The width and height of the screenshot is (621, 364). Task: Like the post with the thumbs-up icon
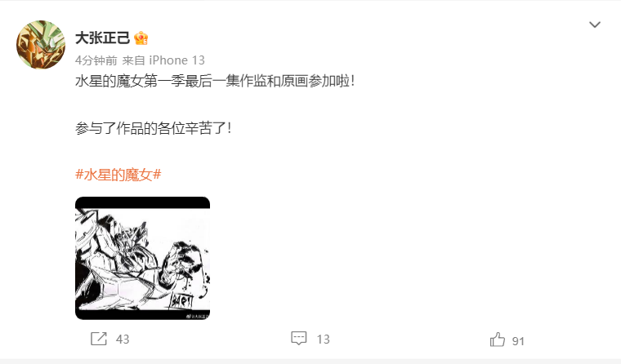pyautogui.click(x=498, y=340)
